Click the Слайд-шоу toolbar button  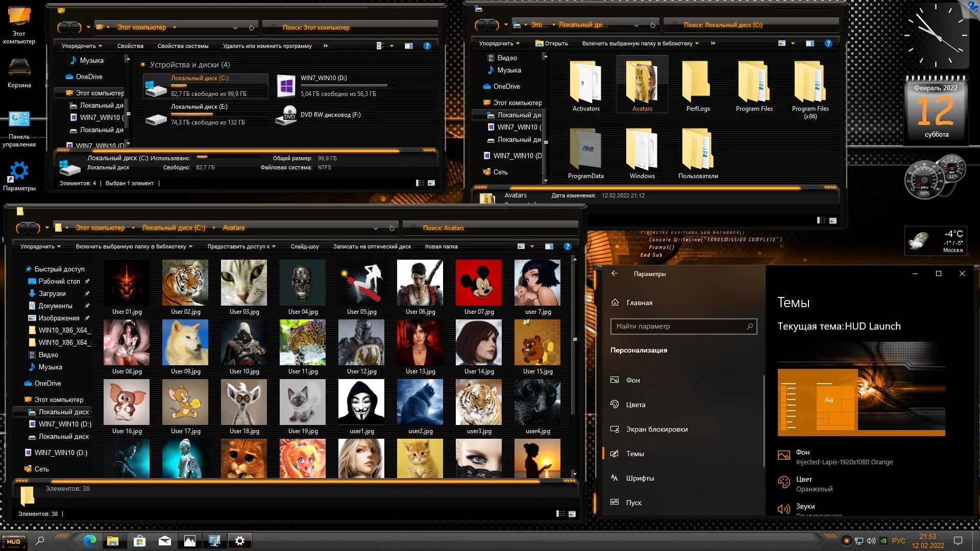[x=305, y=246]
